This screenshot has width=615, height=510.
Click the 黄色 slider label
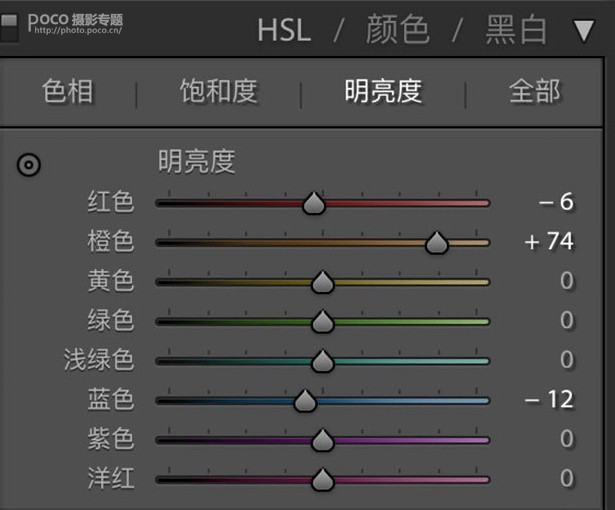click(x=111, y=280)
